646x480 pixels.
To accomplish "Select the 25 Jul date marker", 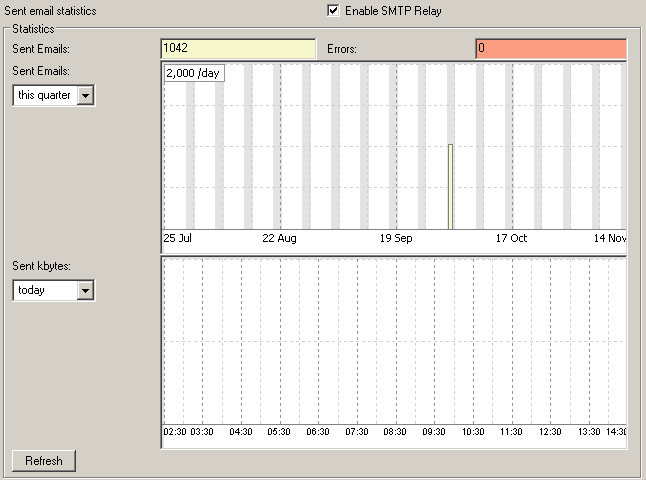I will (177, 239).
